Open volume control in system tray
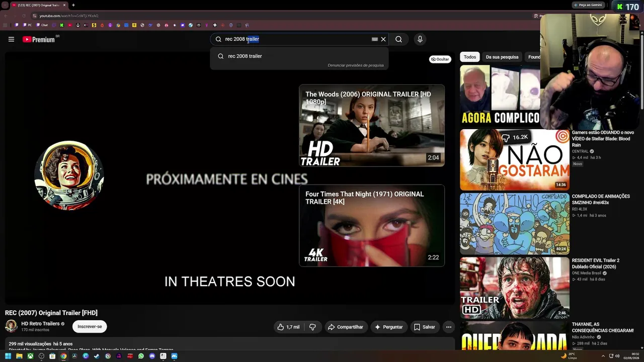644x362 pixels. click(x=617, y=356)
